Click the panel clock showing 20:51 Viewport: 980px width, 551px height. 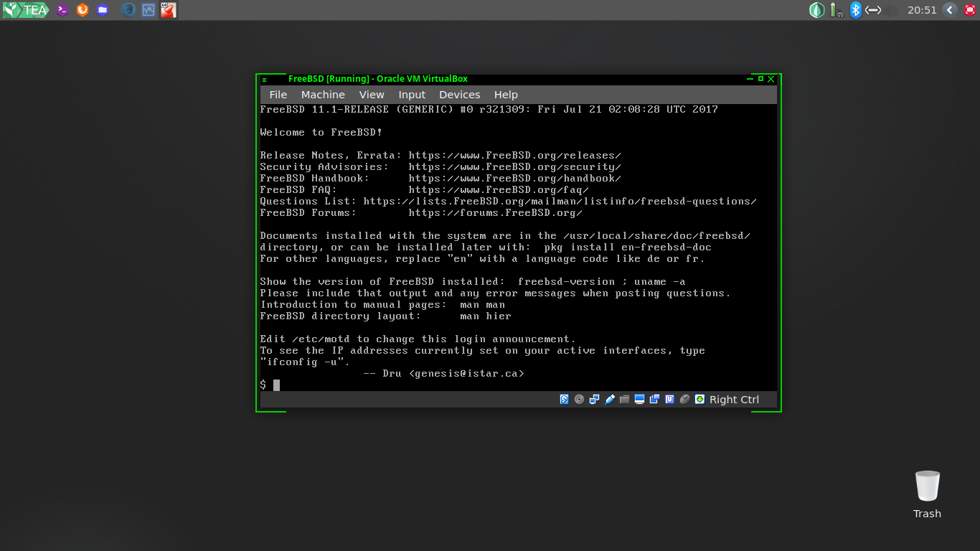[x=922, y=10]
